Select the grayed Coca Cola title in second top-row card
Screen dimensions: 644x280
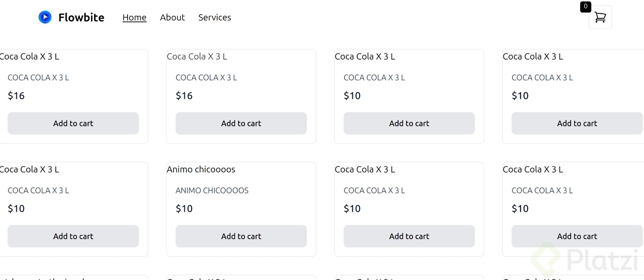pyautogui.click(x=197, y=56)
